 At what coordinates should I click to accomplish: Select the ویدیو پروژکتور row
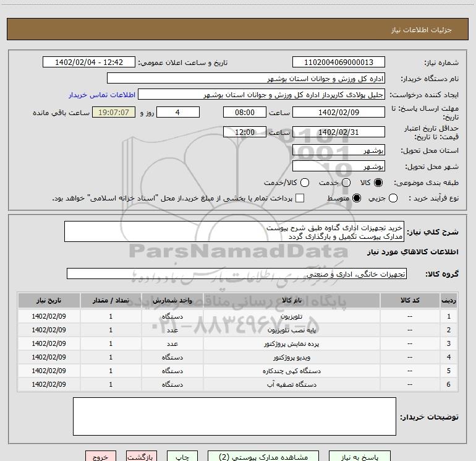(237, 358)
